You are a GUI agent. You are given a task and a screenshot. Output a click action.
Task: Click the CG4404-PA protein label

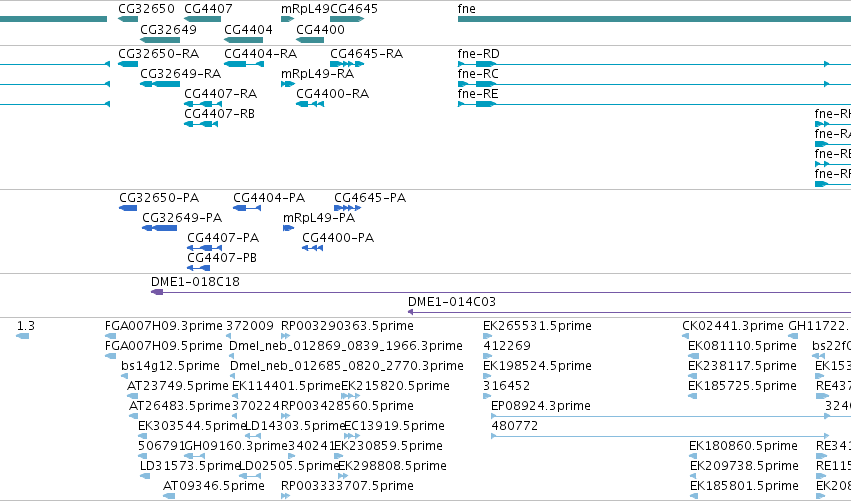click(269, 198)
